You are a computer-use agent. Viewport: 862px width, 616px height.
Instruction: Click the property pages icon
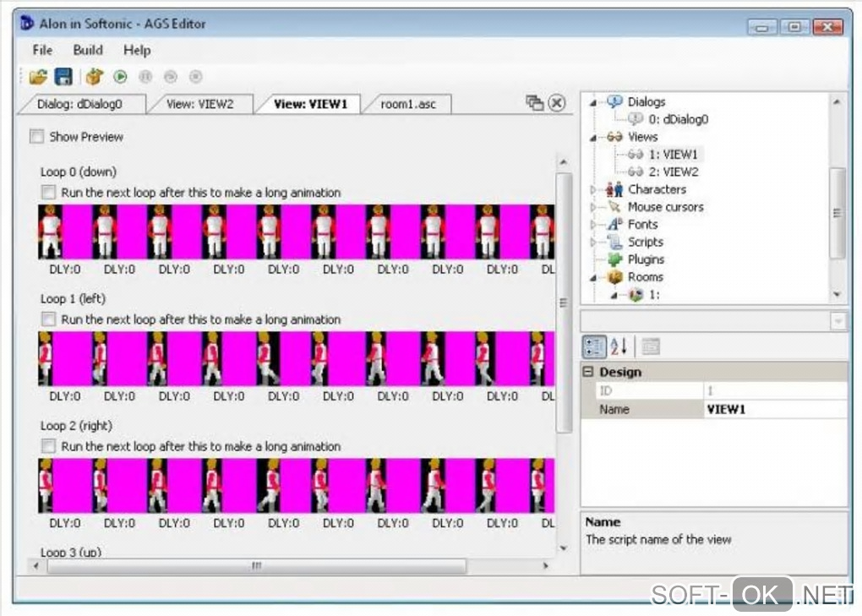coord(651,346)
